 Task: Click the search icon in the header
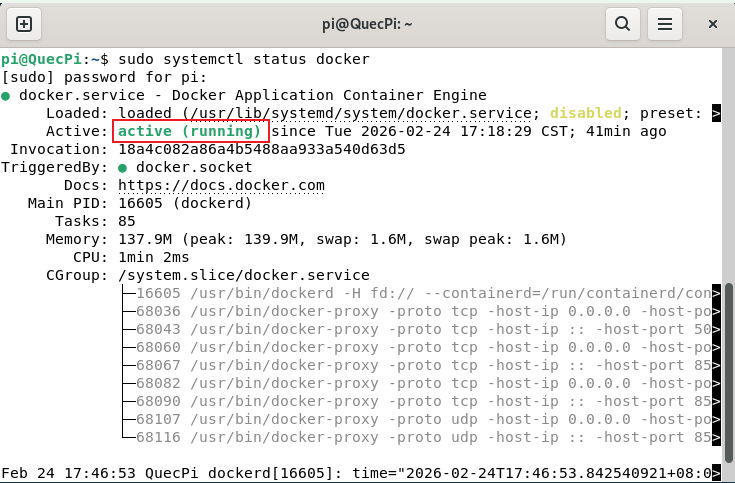622,23
